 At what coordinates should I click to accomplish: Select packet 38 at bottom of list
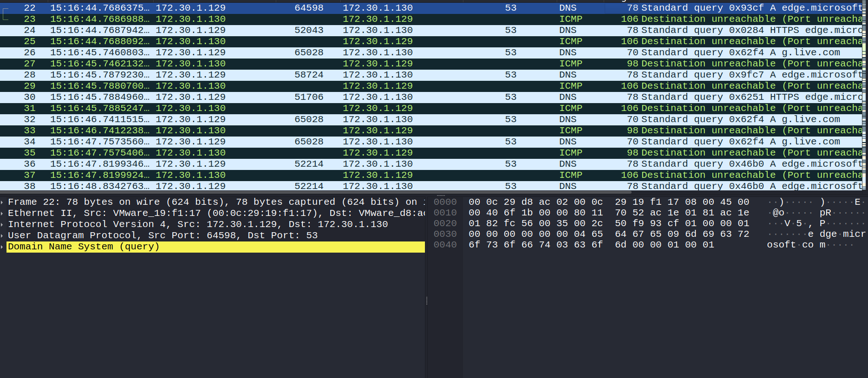(431, 186)
